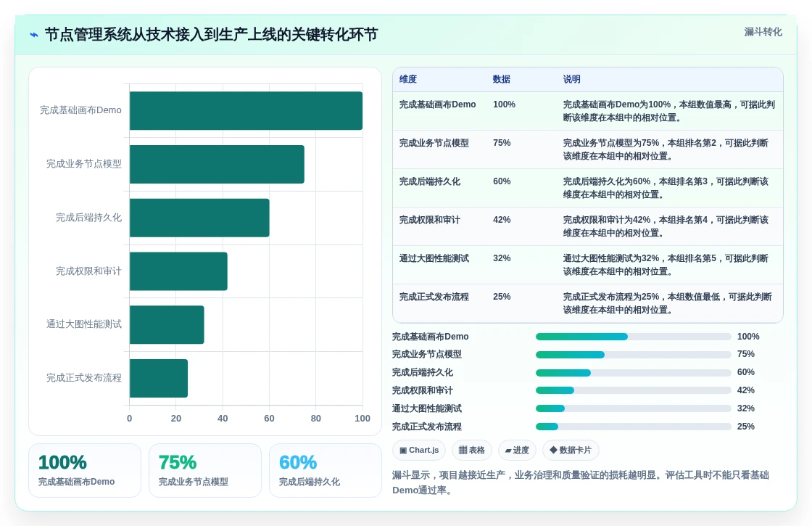Viewport: 812px width, 526px height.
Task: Click the 完成后端持久化 table row label
Action: [430, 181]
